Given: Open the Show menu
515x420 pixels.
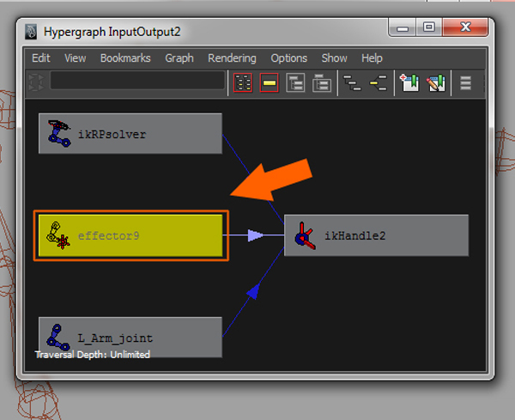Looking at the screenshot, I should [334, 58].
